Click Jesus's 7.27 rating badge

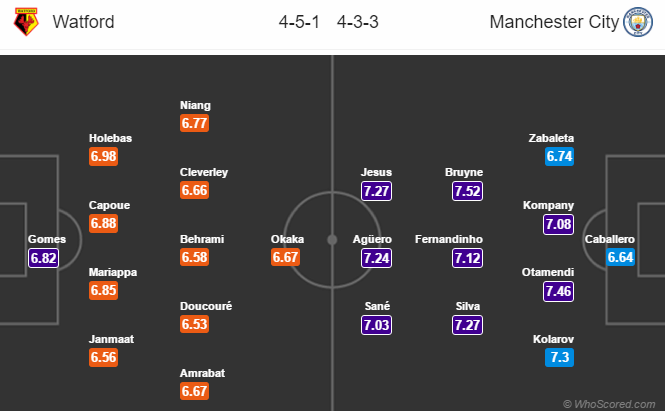tap(377, 190)
